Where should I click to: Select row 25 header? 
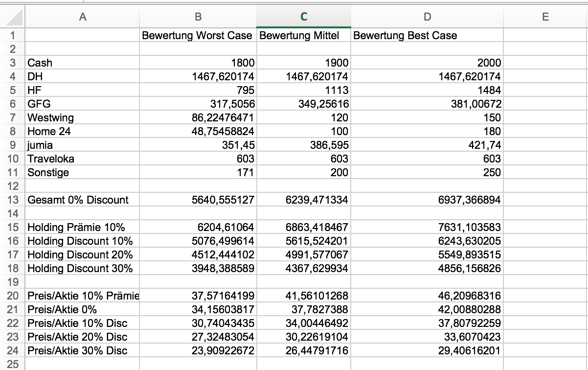pyautogui.click(x=12, y=364)
